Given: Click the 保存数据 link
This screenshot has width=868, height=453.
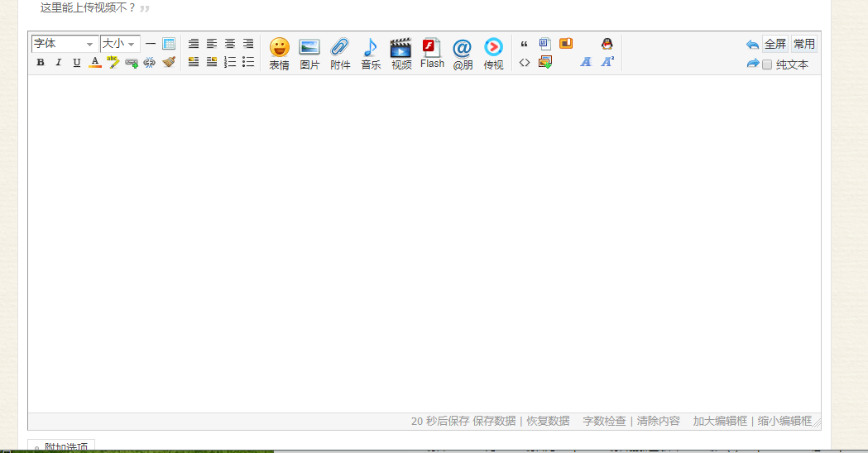Looking at the screenshot, I should (494, 421).
